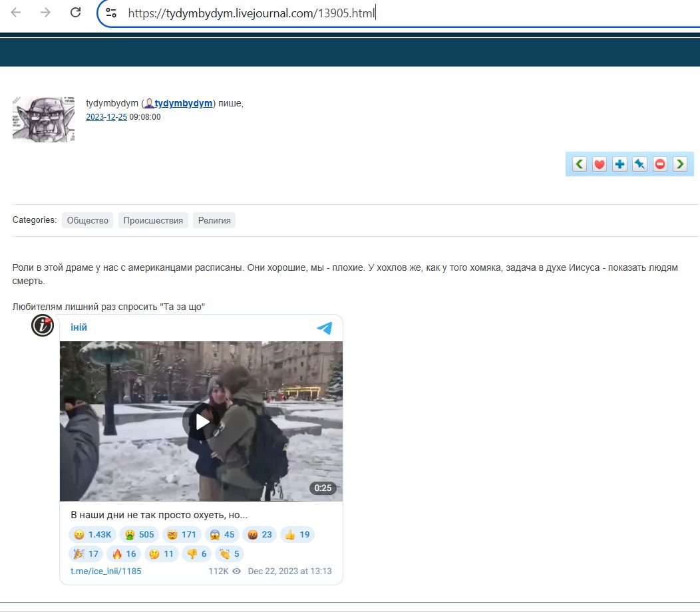This screenshot has width=700, height=612.
Task: Click the author's goblin avatar picture
Action: (x=43, y=119)
